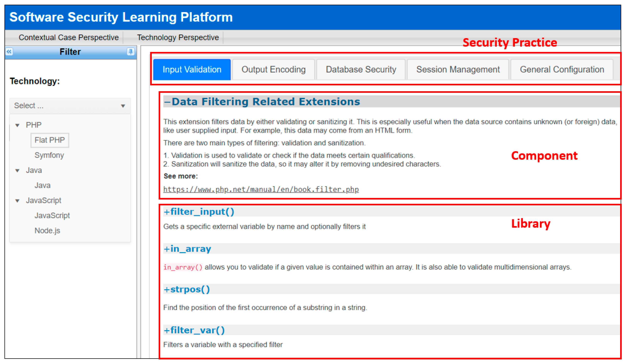Switch to the Output Encoding tab

(273, 70)
